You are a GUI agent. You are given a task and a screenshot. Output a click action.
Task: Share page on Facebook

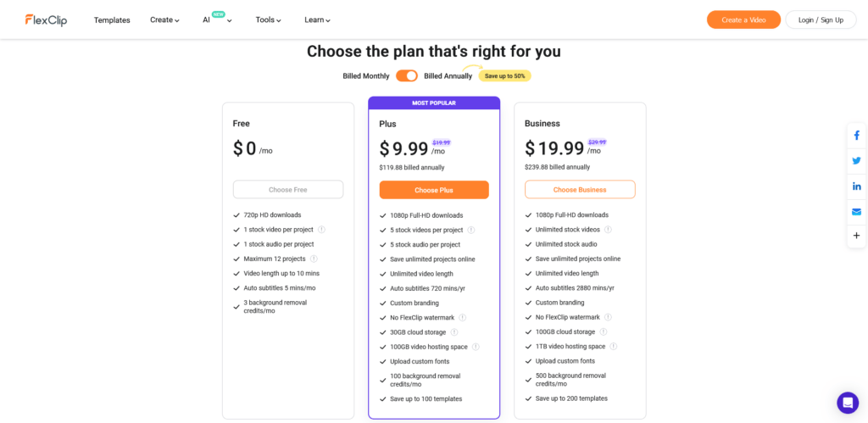pos(856,136)
